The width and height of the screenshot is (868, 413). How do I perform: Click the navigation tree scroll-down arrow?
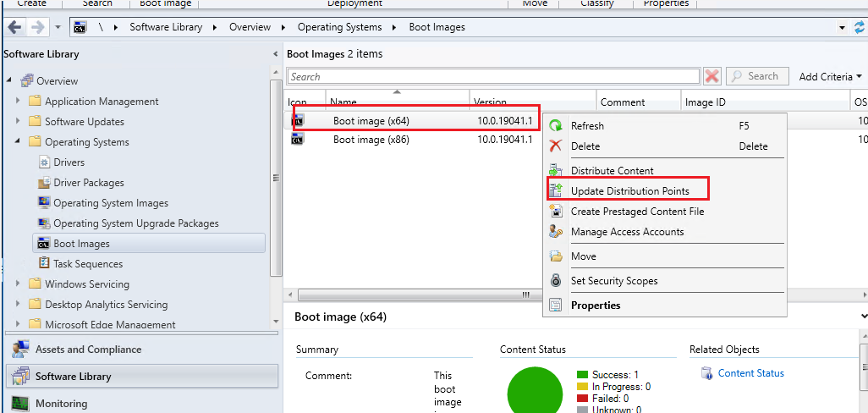tap(276, 322)
